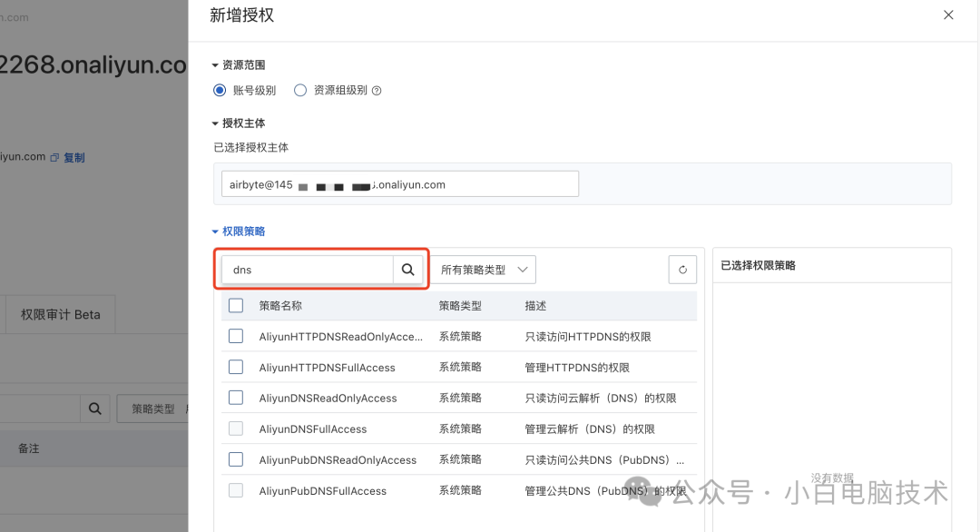980x532 pixels.
Task: Click the copy icon next to 复制 in background page
Action: pyautogui.click(x=54, y=158)
